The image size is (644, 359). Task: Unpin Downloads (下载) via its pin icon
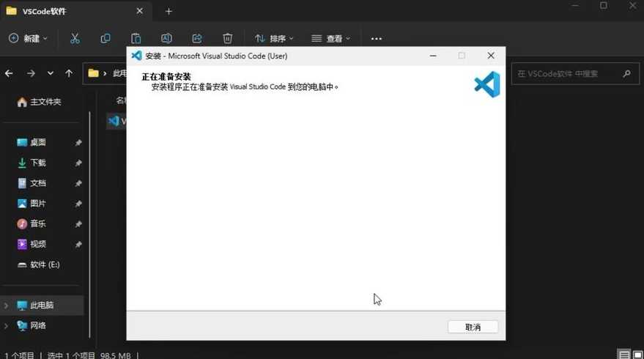click(78, 163)
